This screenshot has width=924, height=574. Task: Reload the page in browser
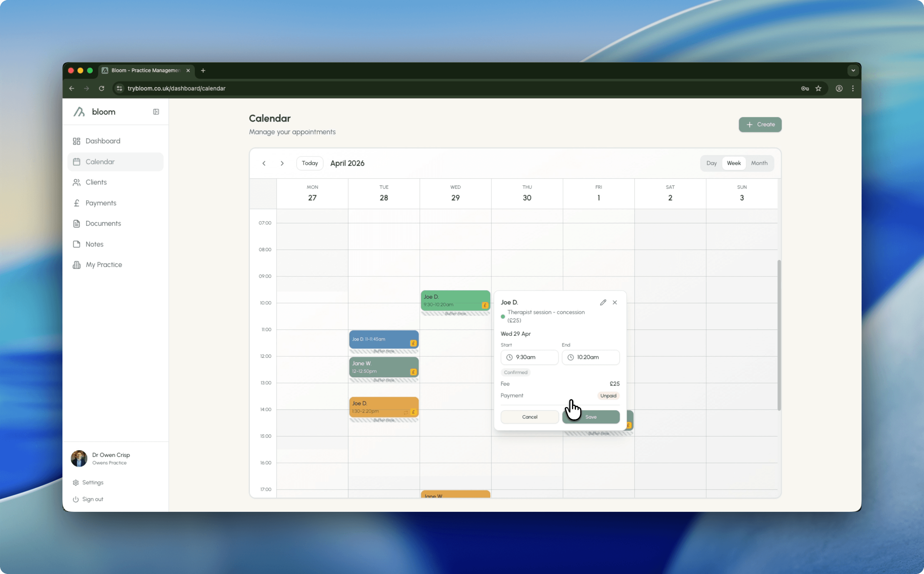point(102,88)
